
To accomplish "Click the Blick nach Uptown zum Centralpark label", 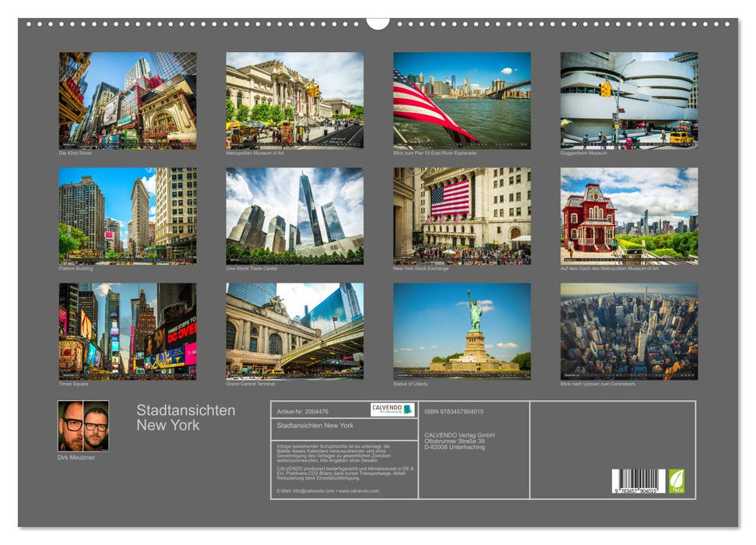I will click(596, 383).
